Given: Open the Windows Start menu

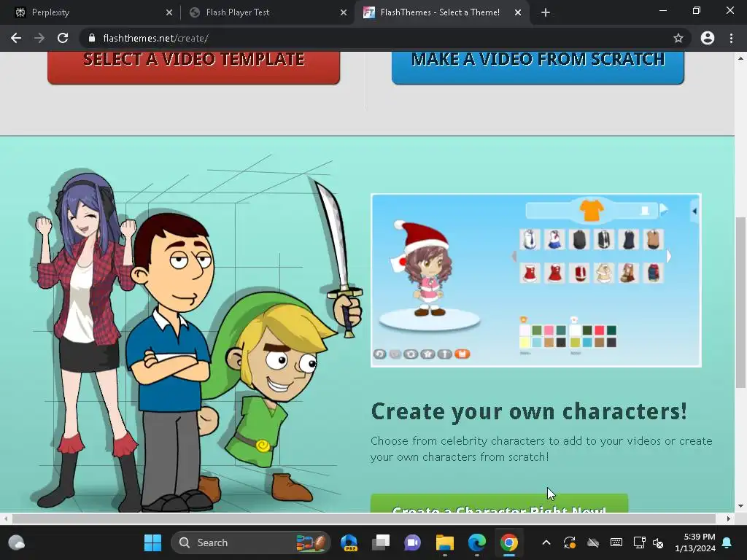Looking at the screenshot, I should tap(153, 542).
